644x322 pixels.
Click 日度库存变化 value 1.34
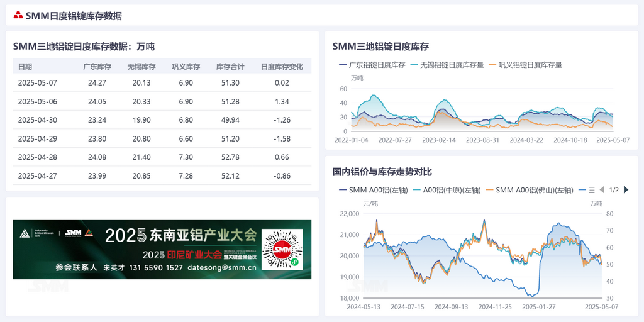282,101
